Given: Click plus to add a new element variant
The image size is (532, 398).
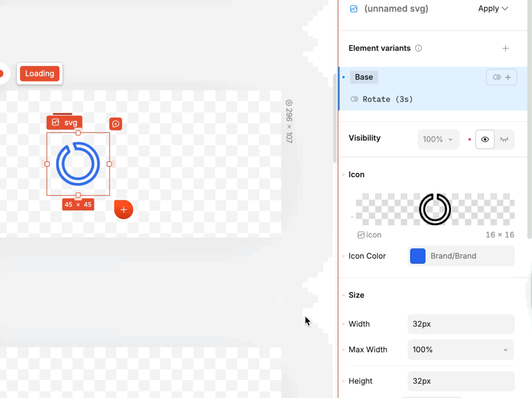Looking at the screenshot, I should (x=505, y=48).
